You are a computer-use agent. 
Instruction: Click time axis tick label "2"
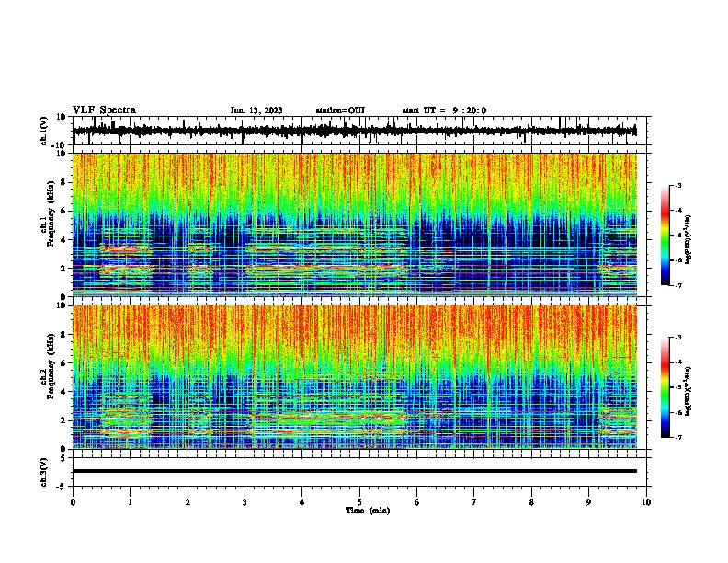pos(188,502)
